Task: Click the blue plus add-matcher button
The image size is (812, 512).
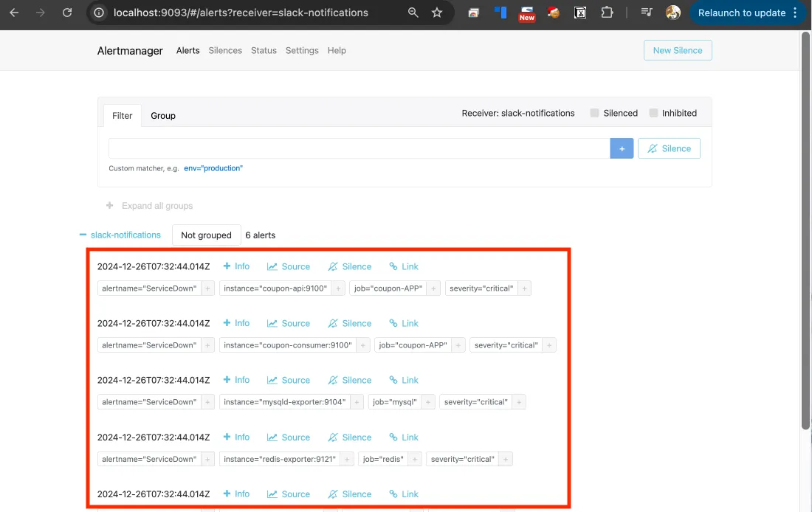Action: pyautogui.click(x=622, y=148)
